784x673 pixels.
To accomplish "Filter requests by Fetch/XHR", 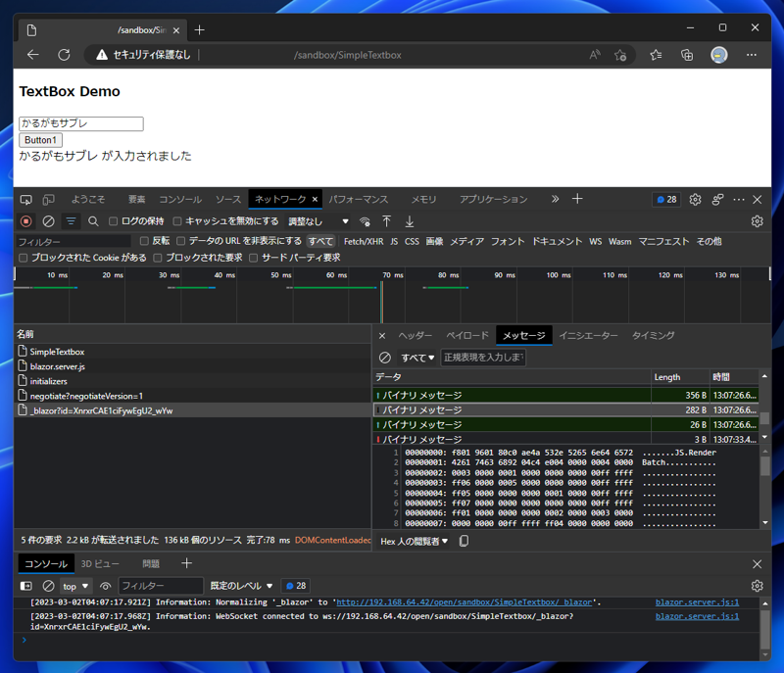I will (x=364, y=241).
